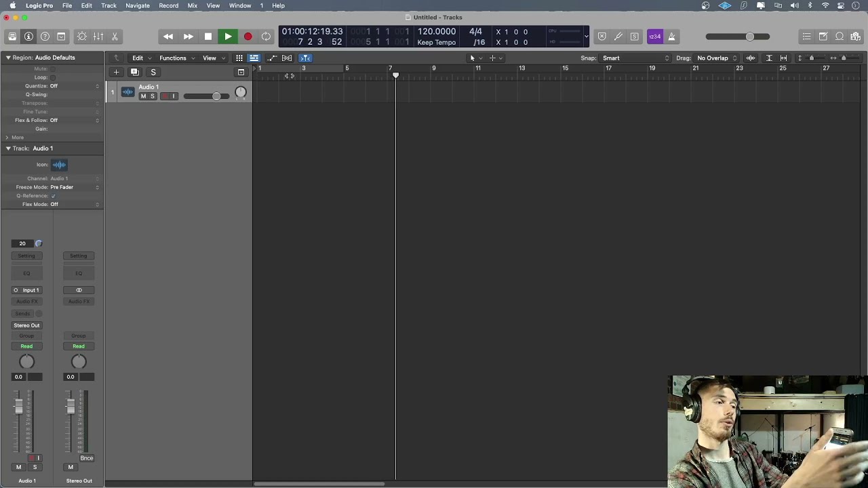Screen dimensions: 868x488
Task: Collapse the Track Audio 1 section
Action: (8, 148)
